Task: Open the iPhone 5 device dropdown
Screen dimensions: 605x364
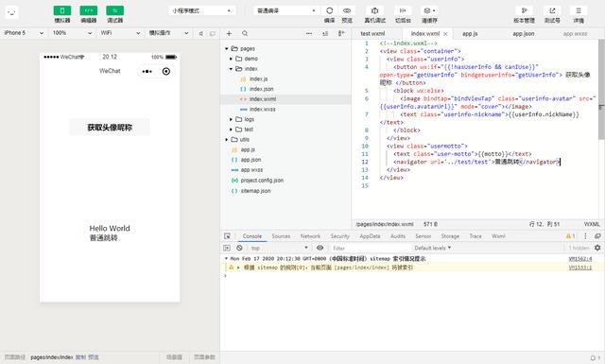Action: [24, 33]
